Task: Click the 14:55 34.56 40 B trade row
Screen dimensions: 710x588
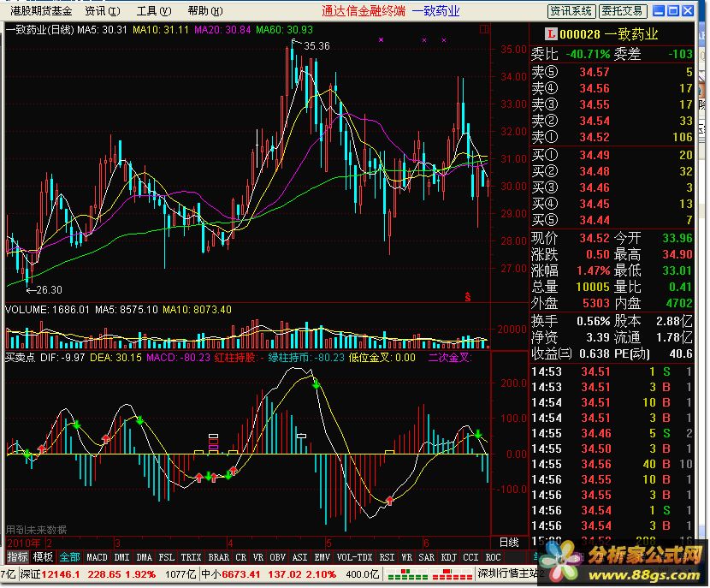Action: click(x=612, y=464)
